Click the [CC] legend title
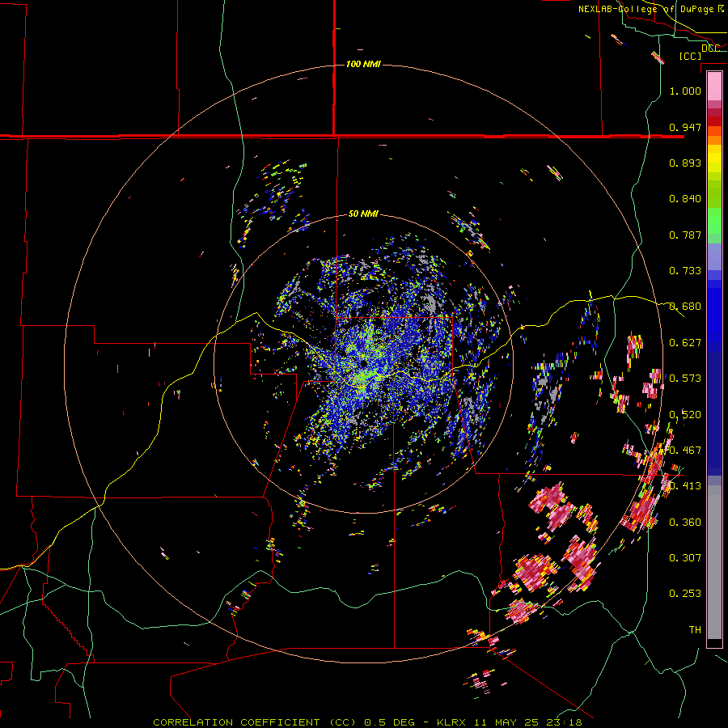Viewport: 728px width, 728px height. coord(690,56)
